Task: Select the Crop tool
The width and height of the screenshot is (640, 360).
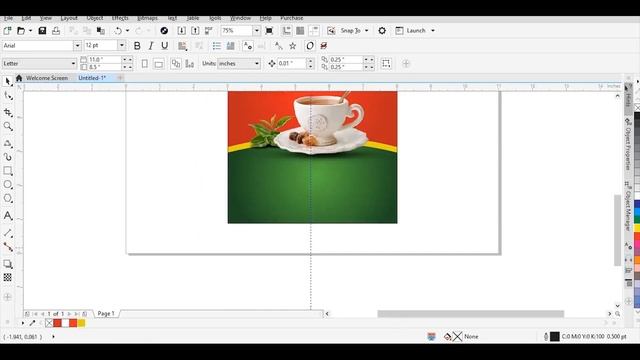Action: click(8, 112)
